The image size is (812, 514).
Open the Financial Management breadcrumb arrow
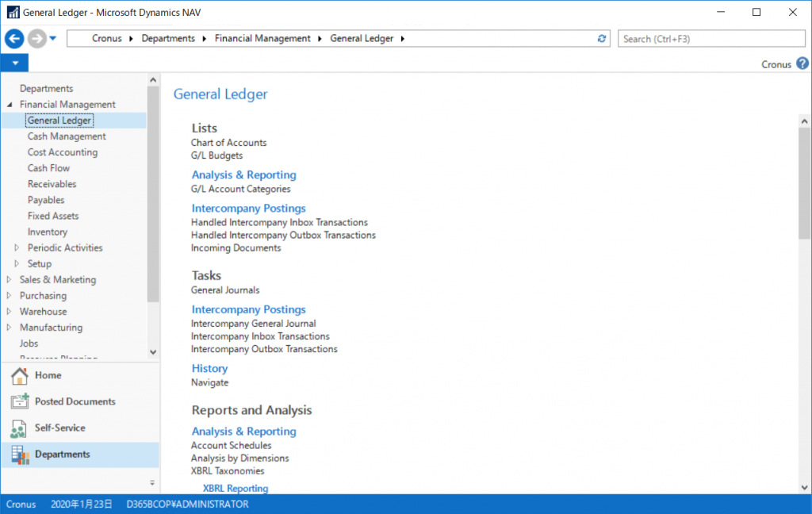click(320, 39)
